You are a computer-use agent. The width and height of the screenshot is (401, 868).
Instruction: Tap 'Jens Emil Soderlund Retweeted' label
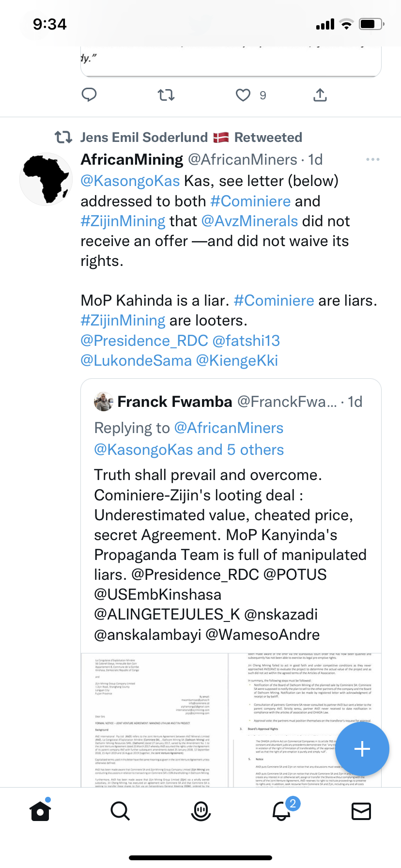[x=191, y=138]
